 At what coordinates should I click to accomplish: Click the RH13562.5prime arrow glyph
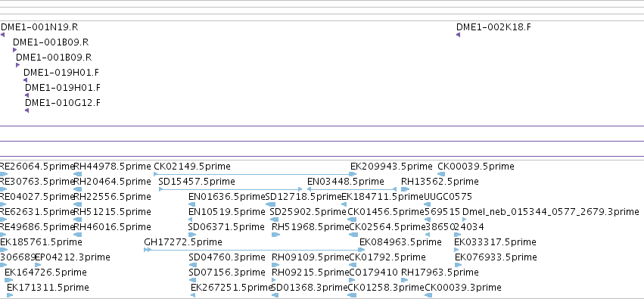(x=405, y=189)
